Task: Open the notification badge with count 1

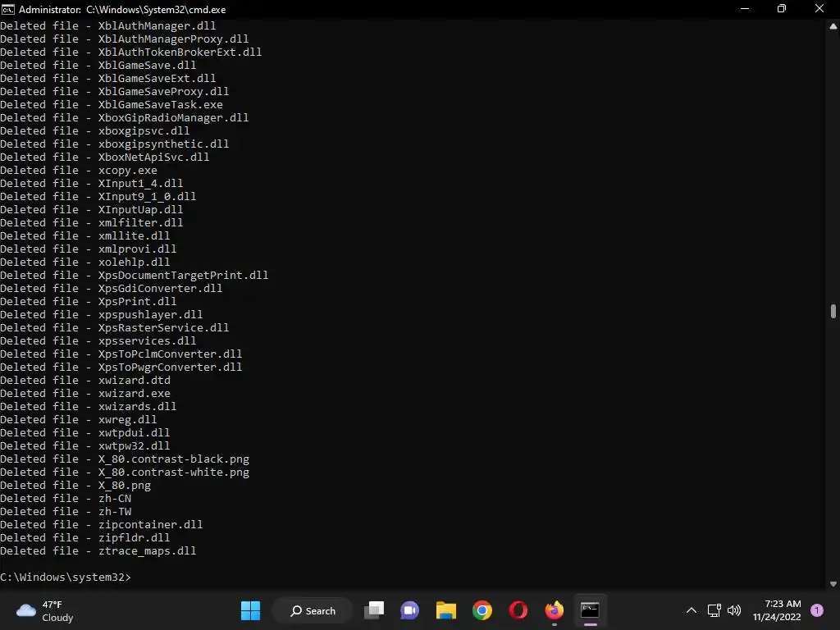Action: click(x=816, y=610)
